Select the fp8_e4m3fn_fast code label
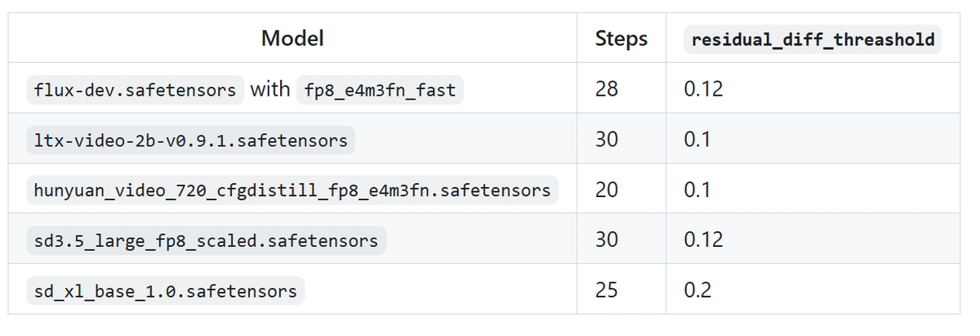Image resolution: width=980 pixels, height=336 pixels. tap(380, 89)
